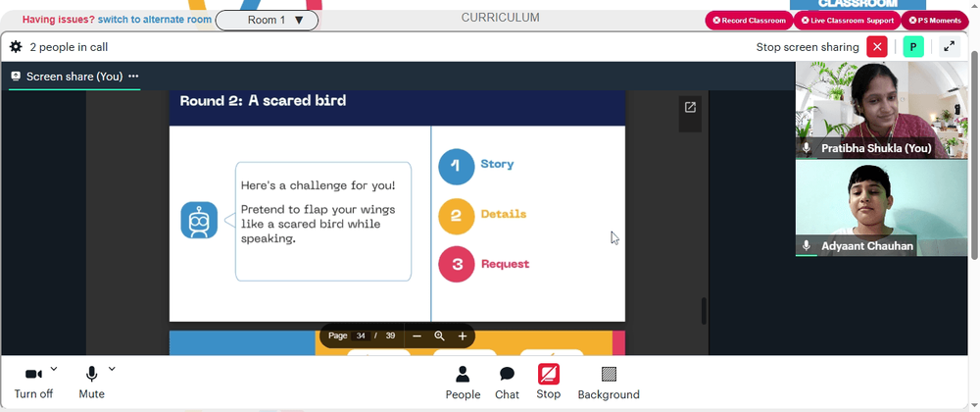Edit the page number field showing 34
This screenshot has width=980, height=412.
point(361,335)
